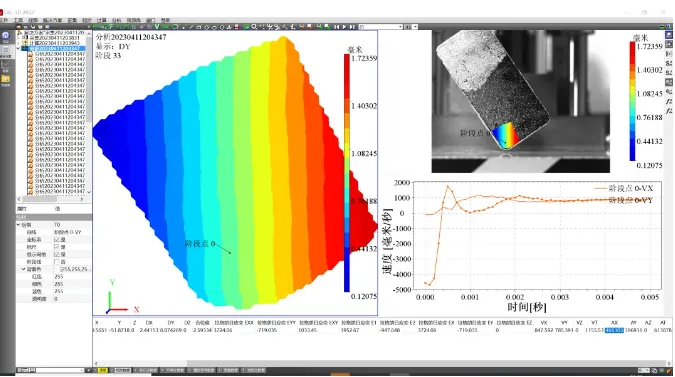Expand the 计算20230411203943 tree node

coord(19,43)
